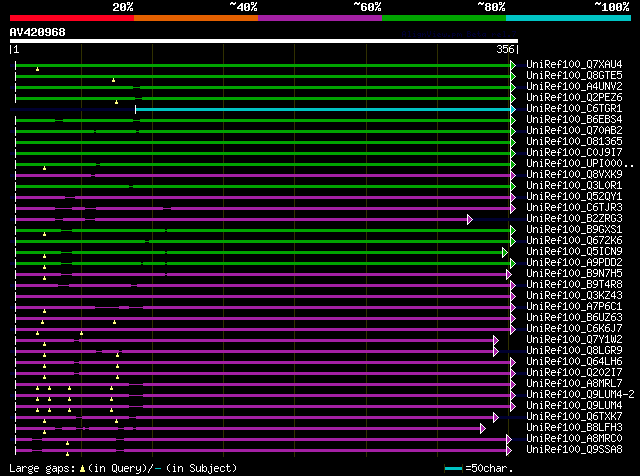Click the cyan arrowhead ending the C6TGR1 alignment
Screen dimensions: 640x476
pyautogui.click(x=513, y=109)
